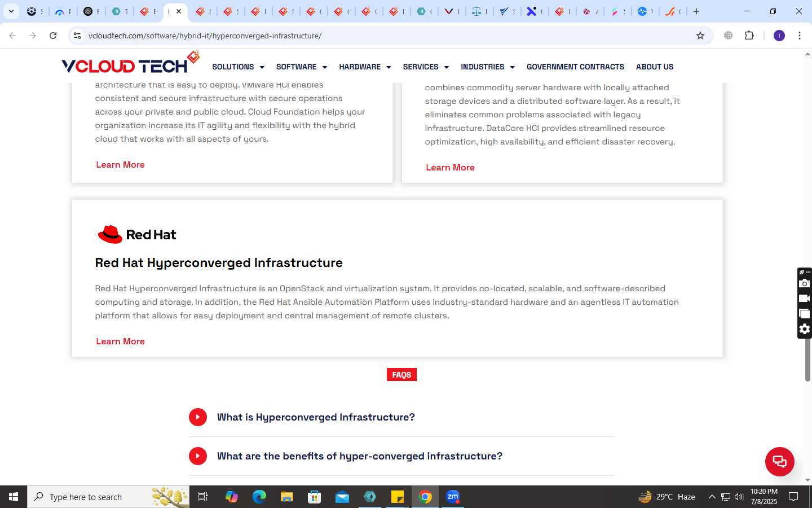812x508 pixels.
Task: Open the gear settings on floating toolbar
Action: coord(805,329)
